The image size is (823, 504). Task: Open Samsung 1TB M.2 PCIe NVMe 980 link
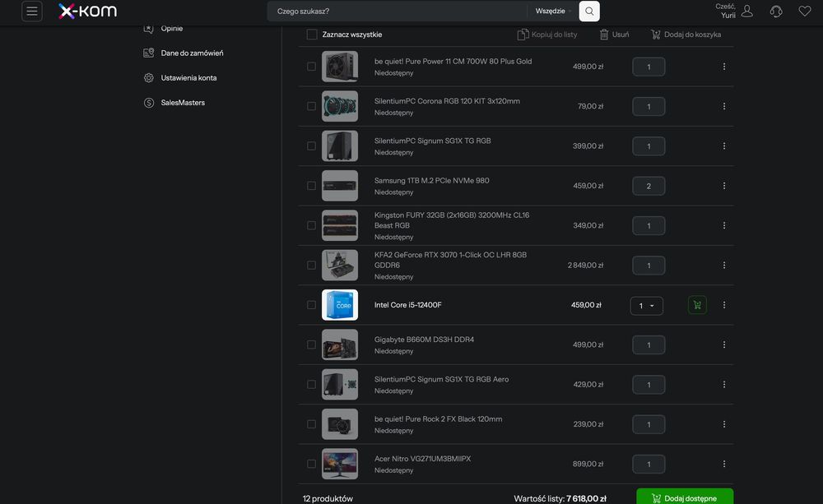click(x=431, y=180)
